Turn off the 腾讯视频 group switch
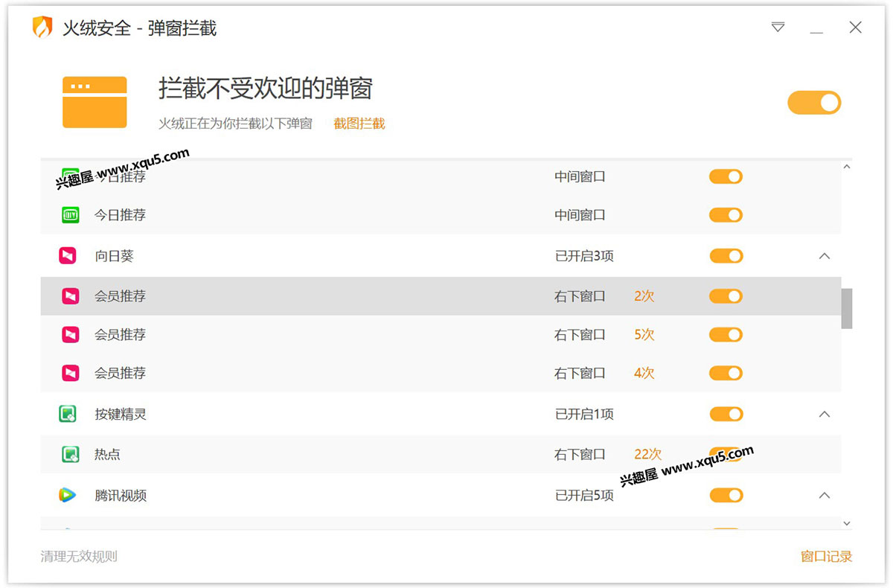Screen dimensions: 893x588 (x=726, y=495)
